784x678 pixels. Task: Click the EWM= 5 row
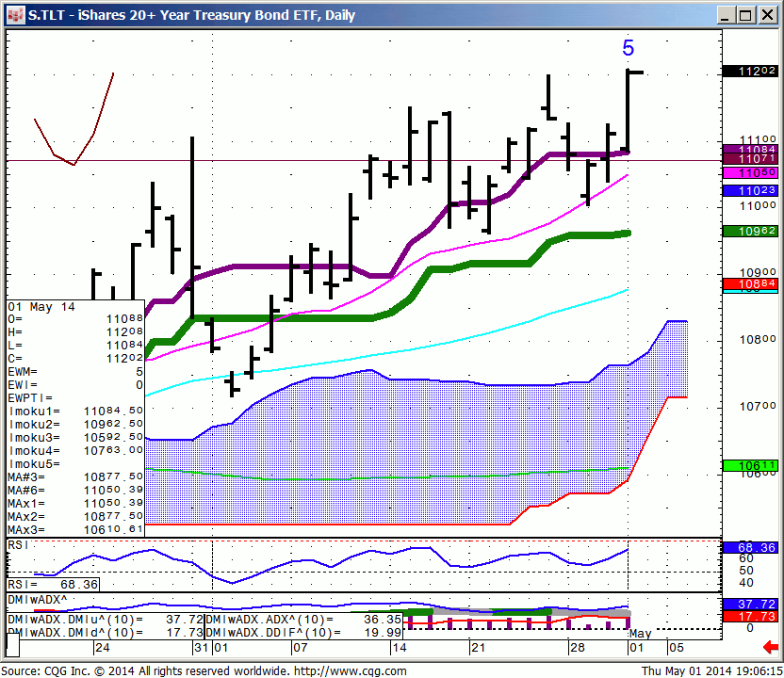tap(75, 372)
